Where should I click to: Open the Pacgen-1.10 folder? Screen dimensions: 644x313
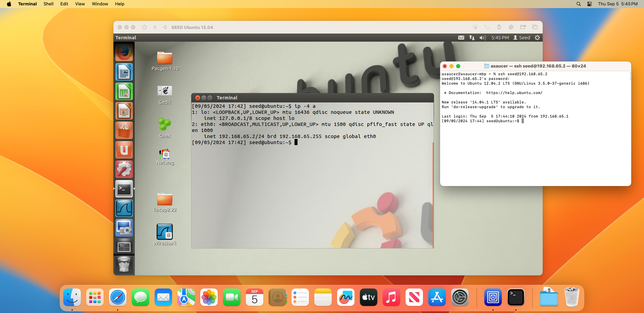pos(165,58)
